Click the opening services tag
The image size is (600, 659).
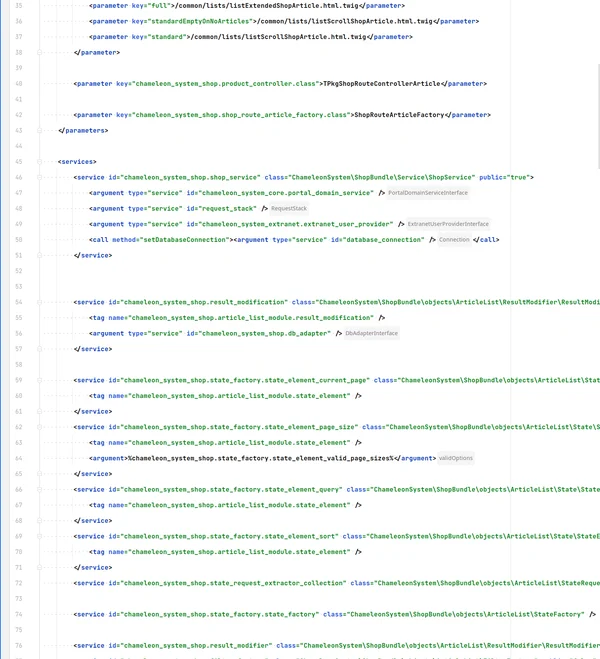pos(77,162)
